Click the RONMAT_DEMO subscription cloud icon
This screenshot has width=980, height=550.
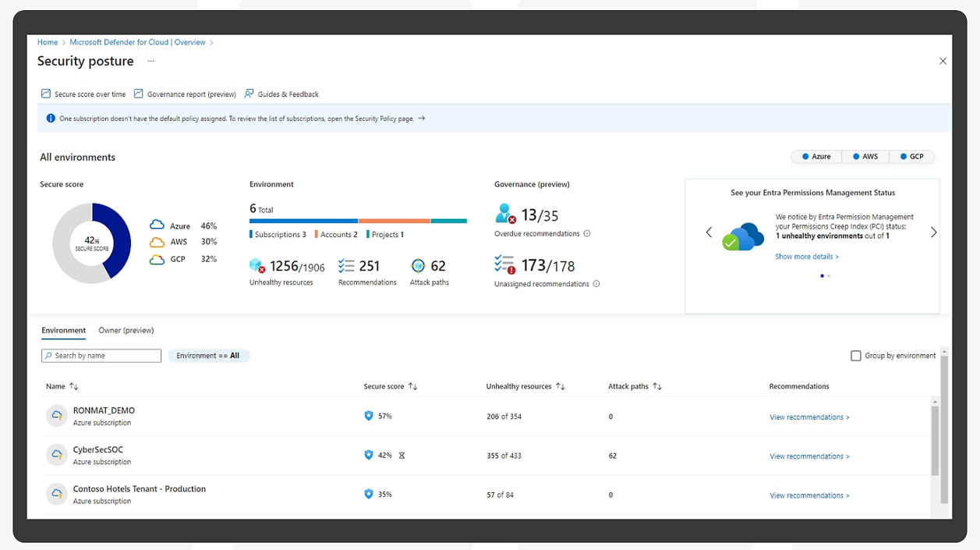pyautogui.click(x=57, y=416)
